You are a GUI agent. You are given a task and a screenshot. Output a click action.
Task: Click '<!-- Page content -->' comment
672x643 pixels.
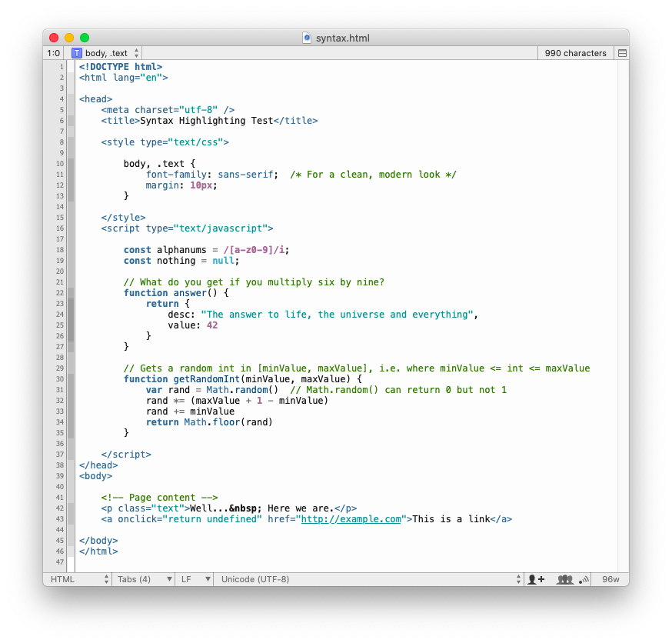[159, 498]
